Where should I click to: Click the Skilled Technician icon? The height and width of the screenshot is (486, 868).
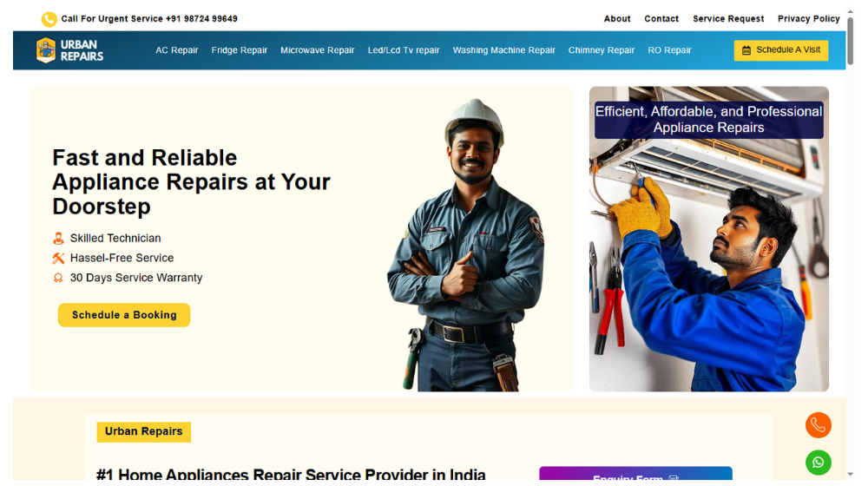click(58, 239)
